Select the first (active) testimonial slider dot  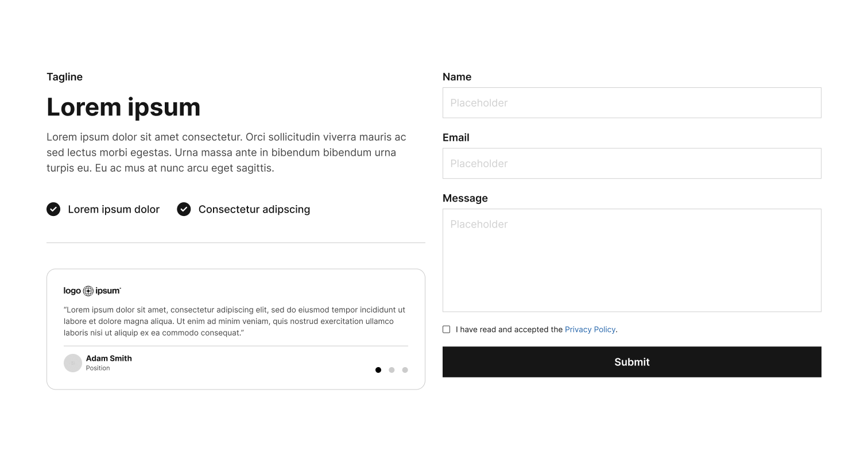[378, 370]
